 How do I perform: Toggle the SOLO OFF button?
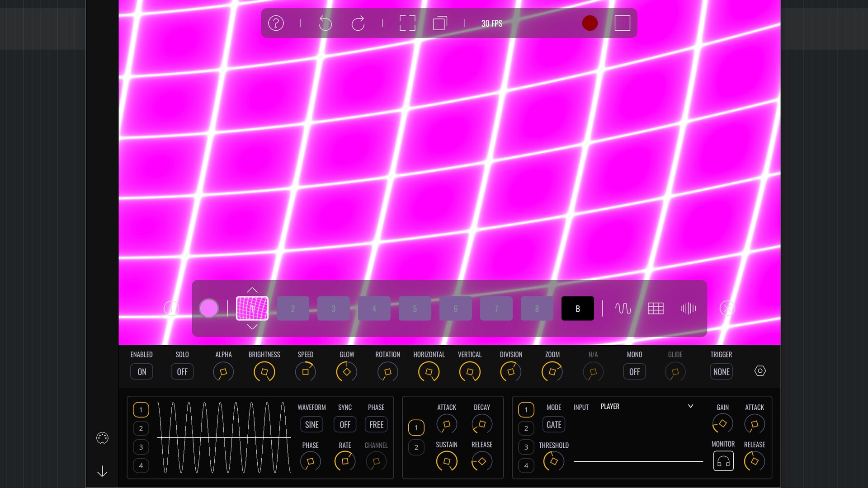[x=182, y=371]
